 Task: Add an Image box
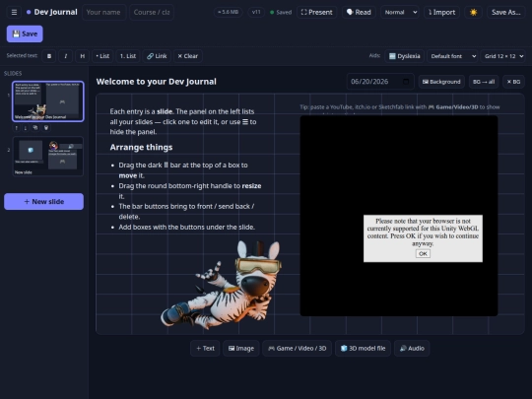[241, 349]
